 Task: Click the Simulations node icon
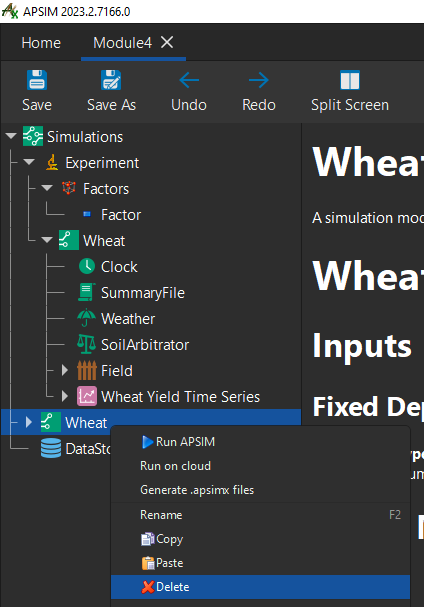33,136
